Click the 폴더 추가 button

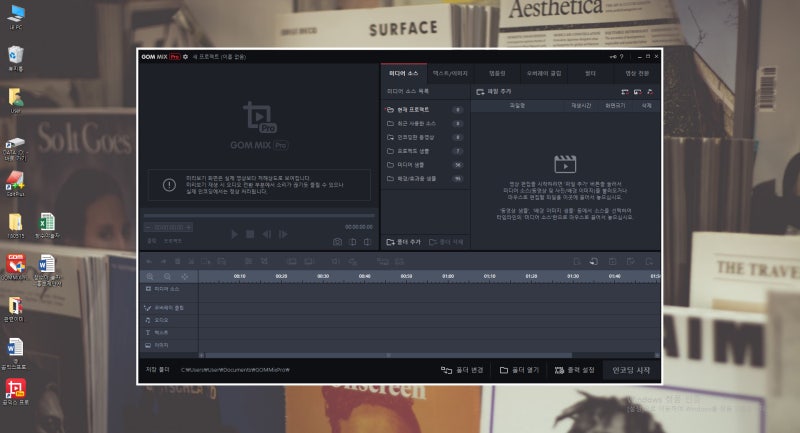click(403, 242)
